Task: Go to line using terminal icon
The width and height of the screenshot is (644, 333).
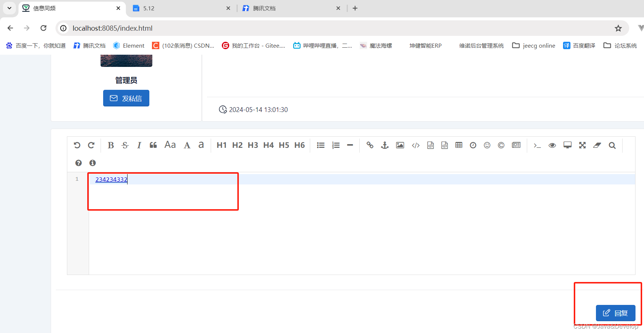Action: point(537,146)
